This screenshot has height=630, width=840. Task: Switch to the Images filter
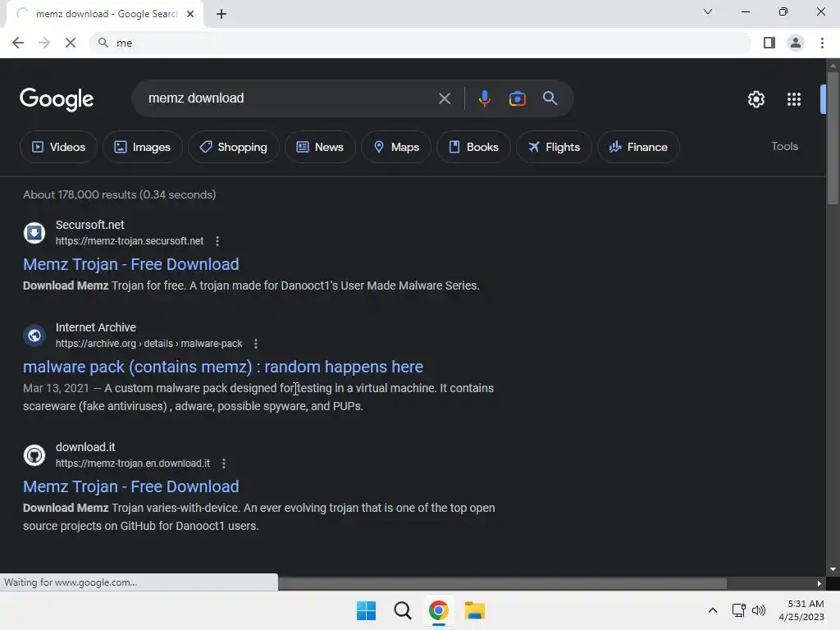click(x=143, y=147)
